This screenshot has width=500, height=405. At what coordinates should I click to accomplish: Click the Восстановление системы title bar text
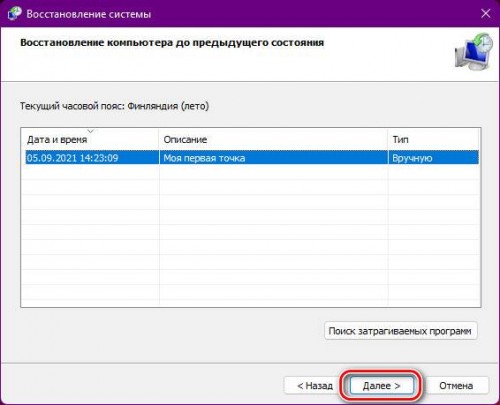[x=89, y=14]
